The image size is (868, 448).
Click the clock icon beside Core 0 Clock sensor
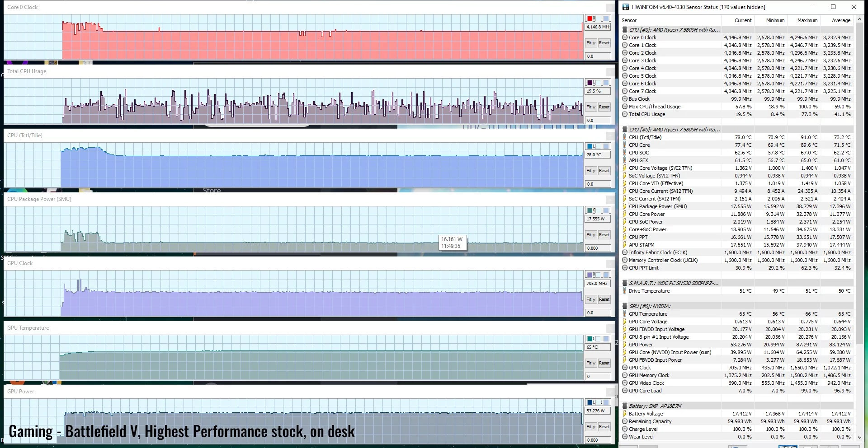click(x=626, y=37)
